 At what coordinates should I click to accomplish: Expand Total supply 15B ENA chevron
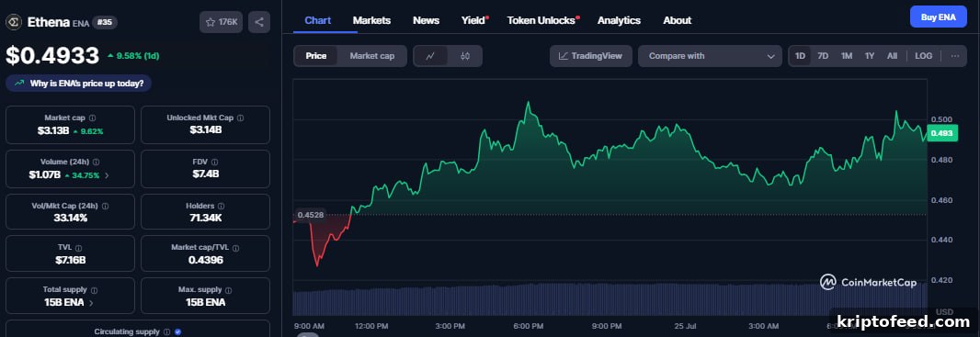point(91,303)
